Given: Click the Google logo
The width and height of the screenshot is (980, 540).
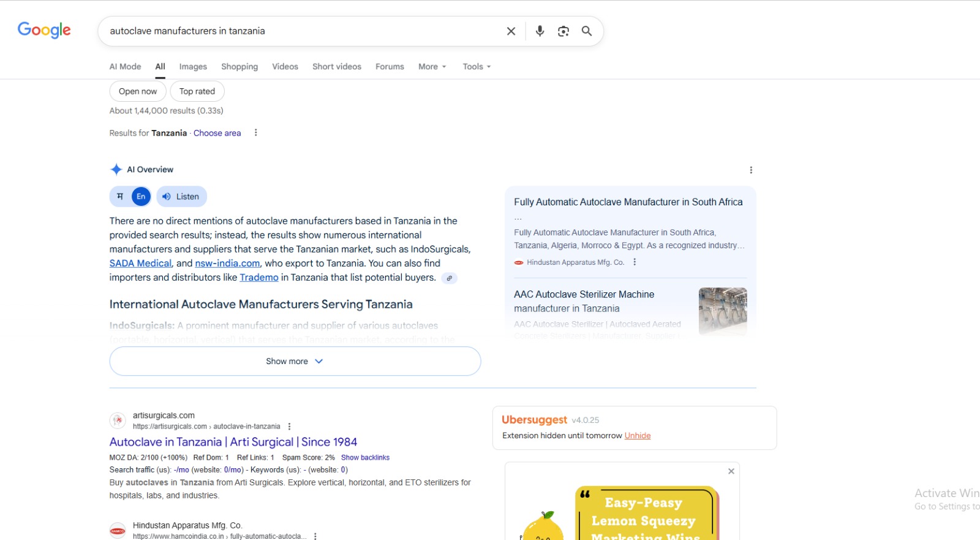Looking at the screenshot, I should [44, 30].
